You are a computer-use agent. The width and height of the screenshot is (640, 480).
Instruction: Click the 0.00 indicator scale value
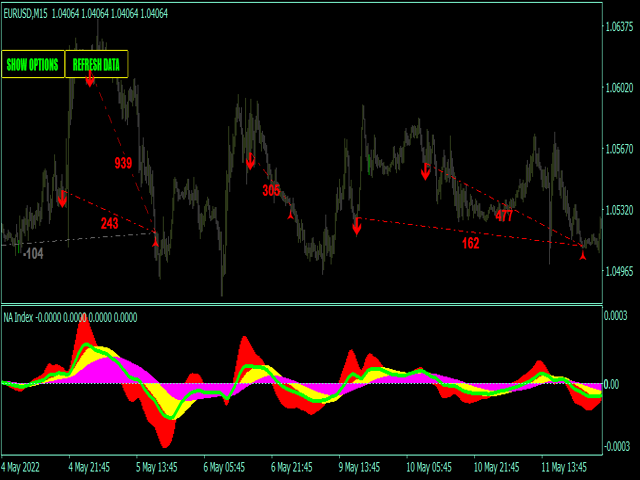point(612,384)
